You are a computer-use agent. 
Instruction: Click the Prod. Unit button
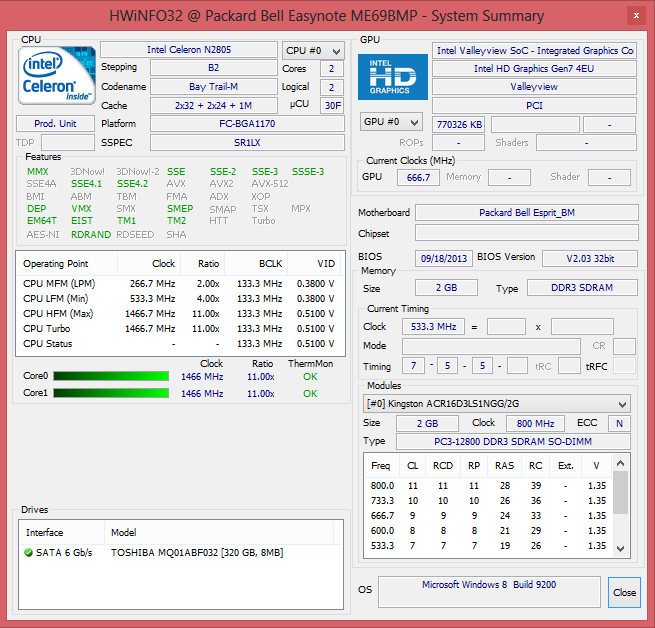56,124
